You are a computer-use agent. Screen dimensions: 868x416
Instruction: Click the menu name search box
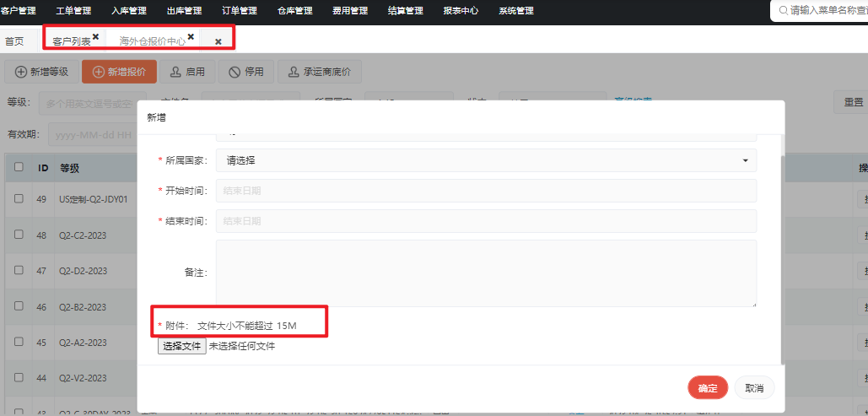tap(819, 10)
